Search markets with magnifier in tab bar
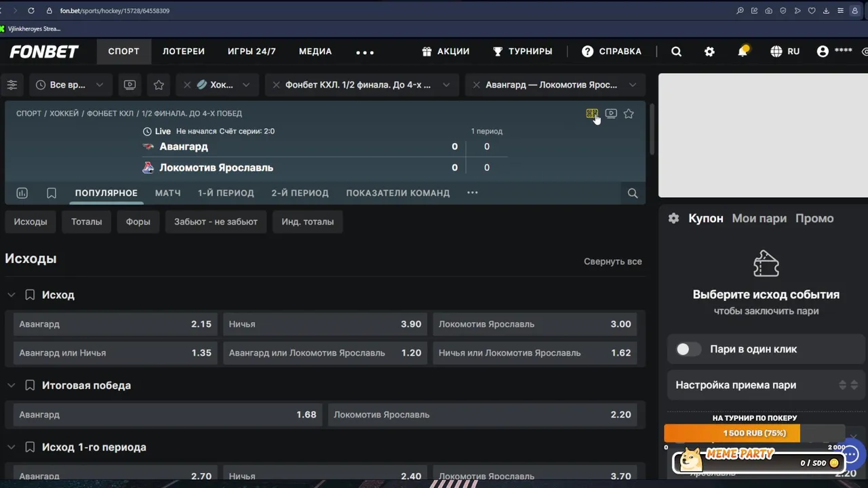The height and width of the screenshot is (488, 868). coord(633,193)
